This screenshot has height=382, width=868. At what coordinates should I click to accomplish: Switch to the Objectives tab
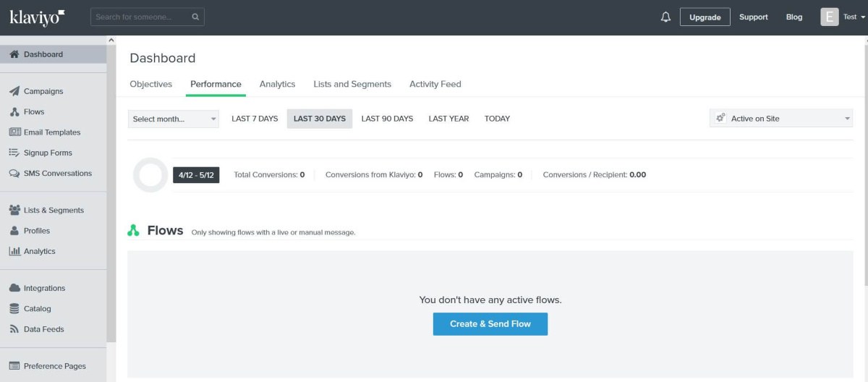[151, 84]
